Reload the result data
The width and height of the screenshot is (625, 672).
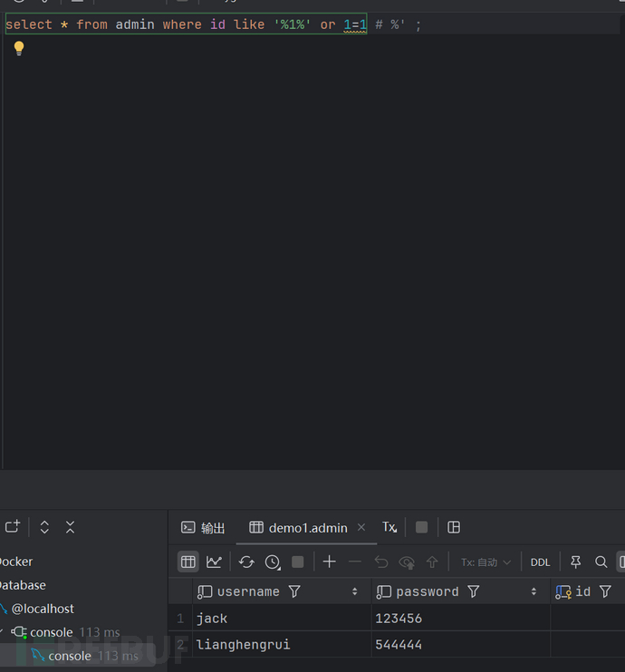246,562
